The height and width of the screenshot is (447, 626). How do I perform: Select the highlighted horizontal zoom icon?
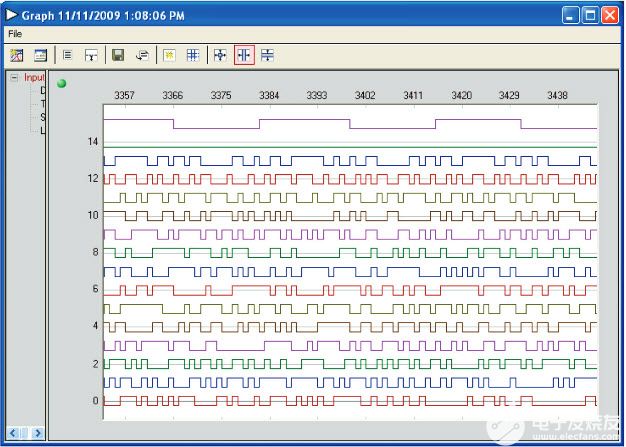[x=244, y=55]
